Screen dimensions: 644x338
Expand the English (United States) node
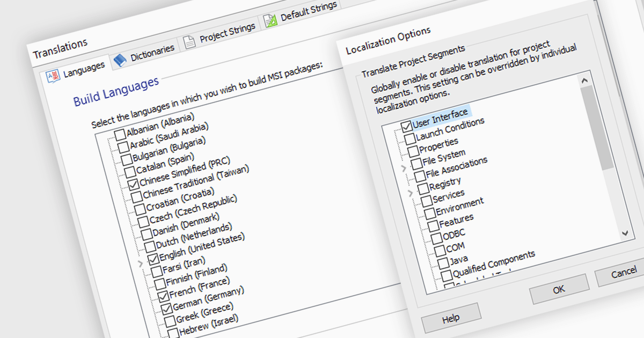tap(141, 263)
